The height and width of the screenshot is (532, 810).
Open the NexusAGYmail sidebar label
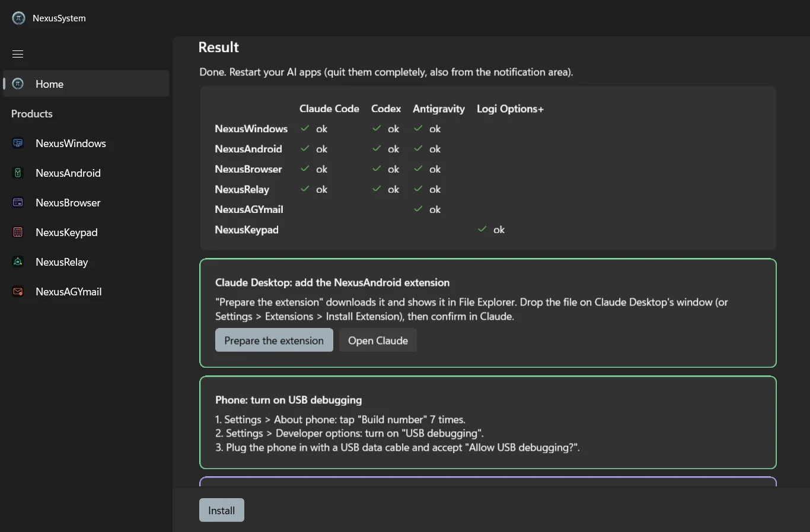point(69,292)
